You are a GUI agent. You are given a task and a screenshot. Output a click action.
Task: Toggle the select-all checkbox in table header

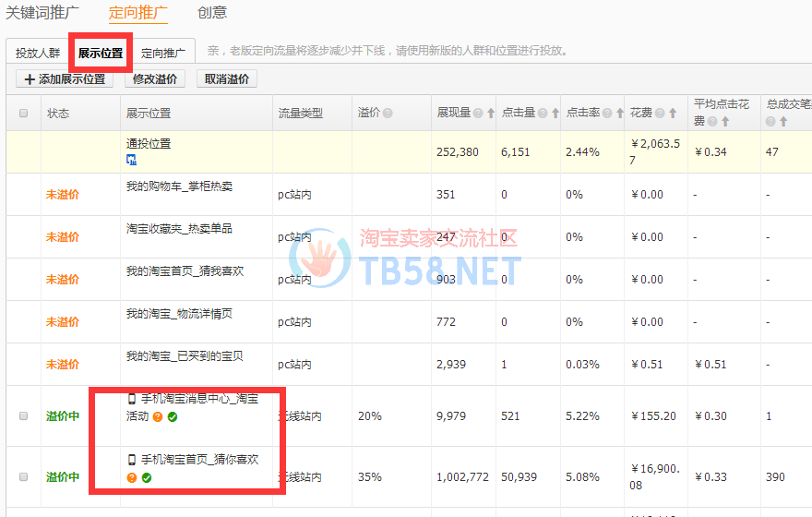[24, 114]
